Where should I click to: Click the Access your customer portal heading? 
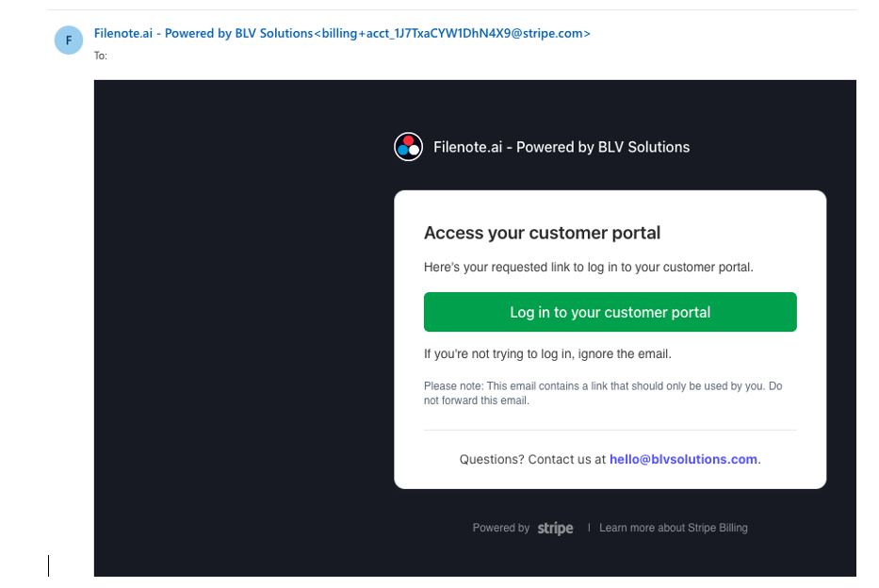[542, 233]
